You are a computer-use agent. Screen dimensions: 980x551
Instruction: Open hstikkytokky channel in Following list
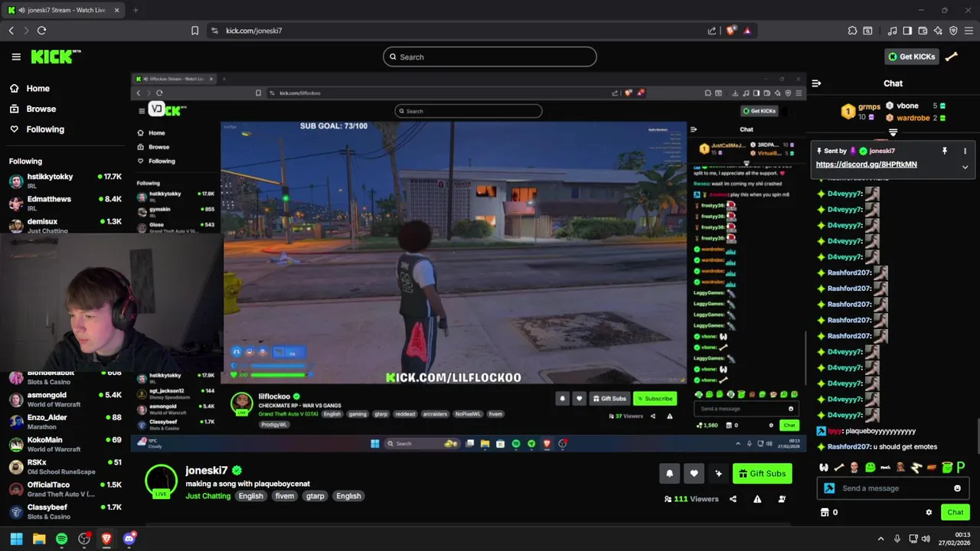[65, 181]
